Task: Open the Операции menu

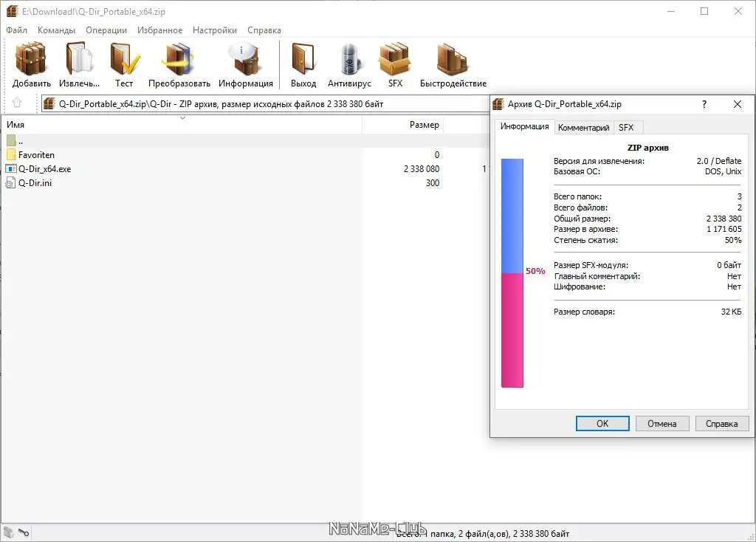Action: [106, 30]
